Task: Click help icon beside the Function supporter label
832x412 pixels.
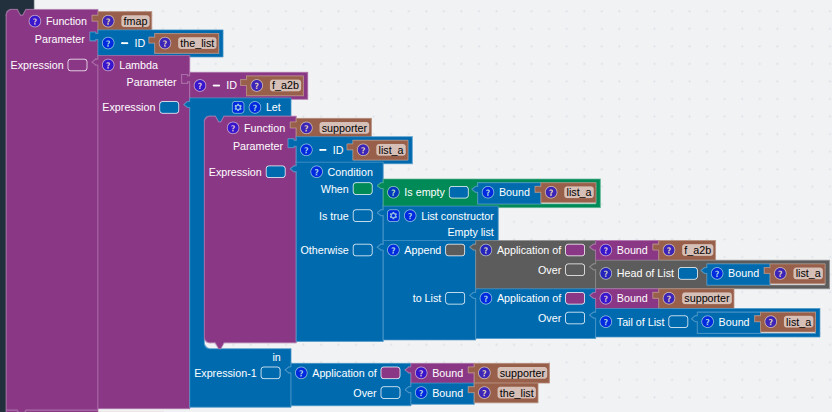Action: [233, 128]
